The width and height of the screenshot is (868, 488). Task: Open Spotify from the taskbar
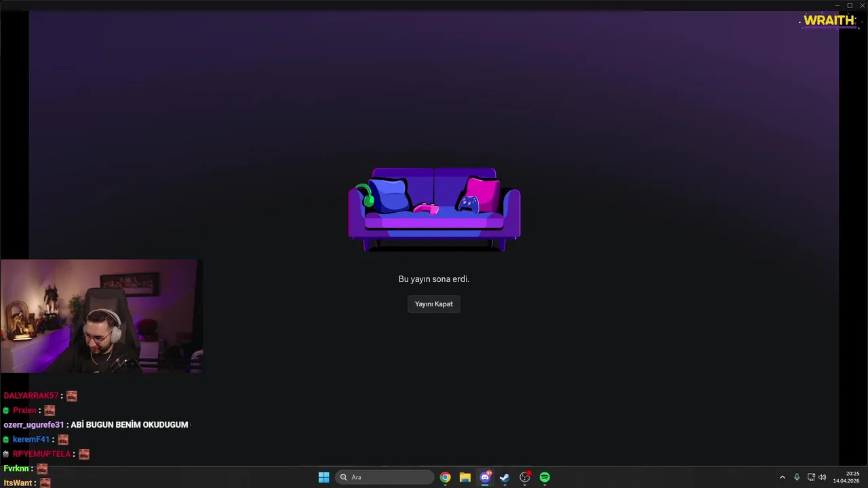(545, 477)
